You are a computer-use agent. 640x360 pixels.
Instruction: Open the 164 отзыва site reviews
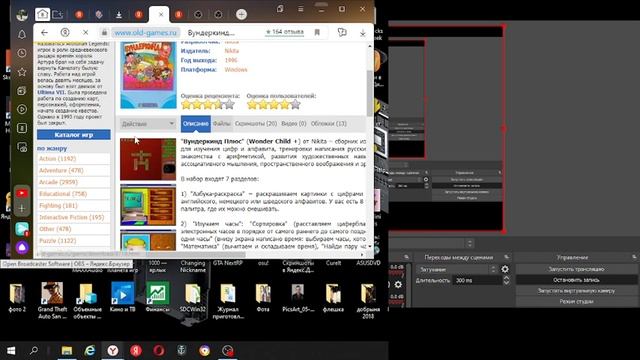[x=284, y=32]
